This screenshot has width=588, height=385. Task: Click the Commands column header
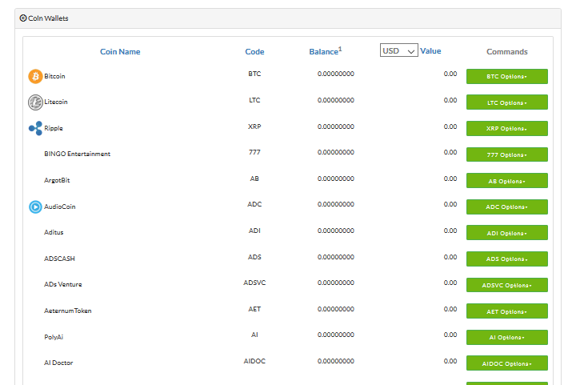(507, 52)
